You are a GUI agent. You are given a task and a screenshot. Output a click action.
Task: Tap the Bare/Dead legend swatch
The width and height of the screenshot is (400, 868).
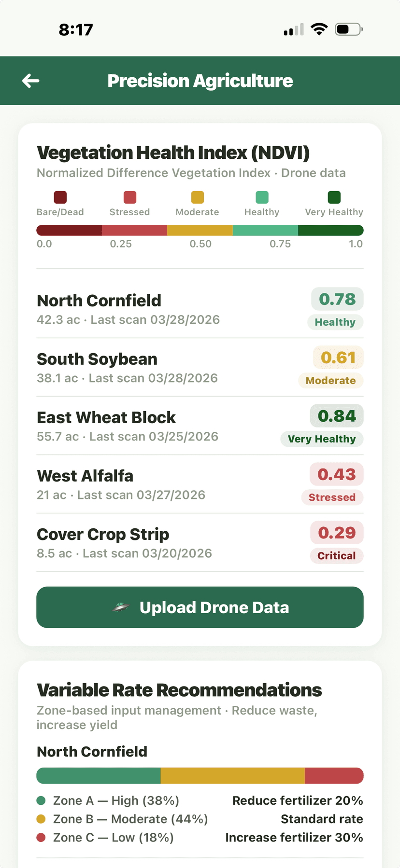click(x=60, y=197)
